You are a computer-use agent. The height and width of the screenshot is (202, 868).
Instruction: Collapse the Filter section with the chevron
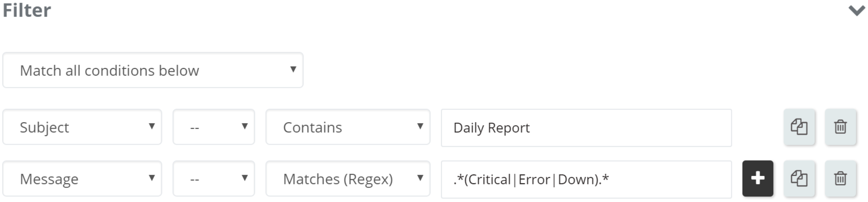pos(857,11)
